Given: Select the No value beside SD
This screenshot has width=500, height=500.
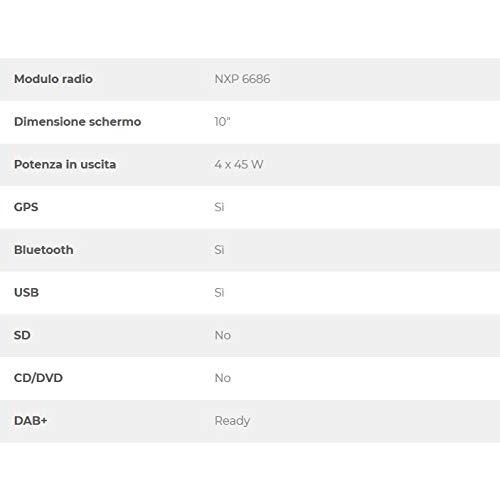Looking at the screenshot, I should point(223,335).
